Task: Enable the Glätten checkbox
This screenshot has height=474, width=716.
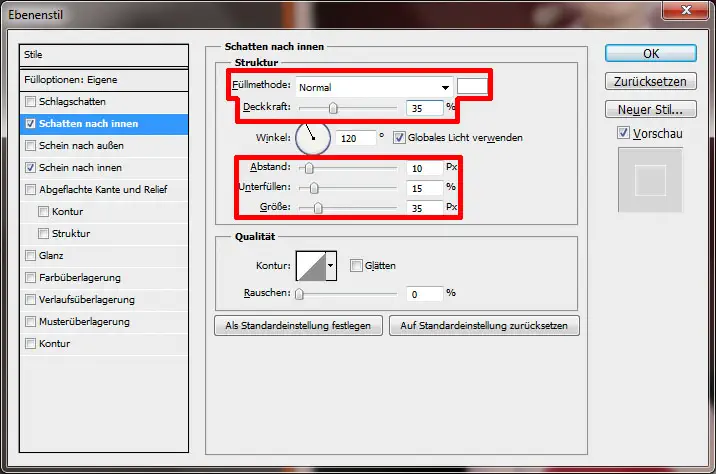Action: 357,265
